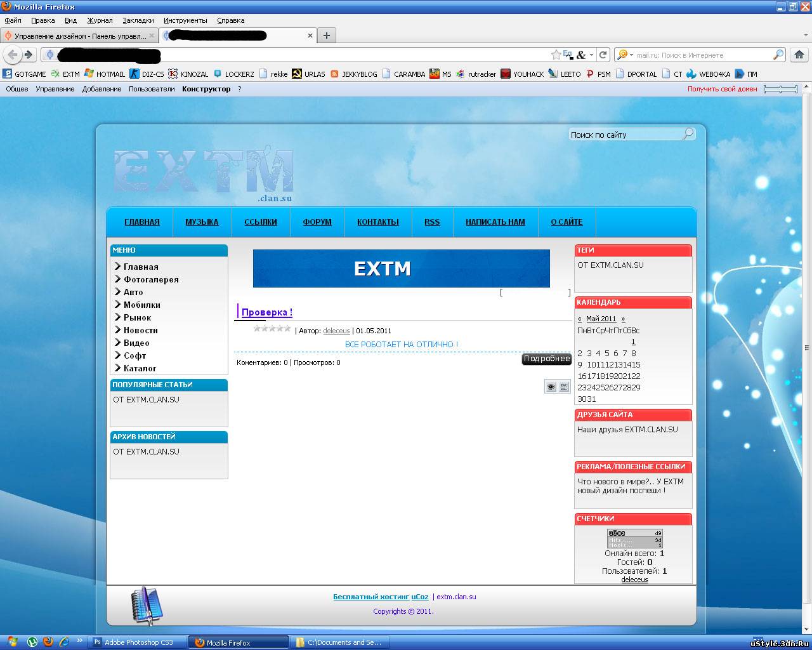Viewport: 812px width, 650px height.
Task: Click author link deleceus in post
Action: coord(336,331)
